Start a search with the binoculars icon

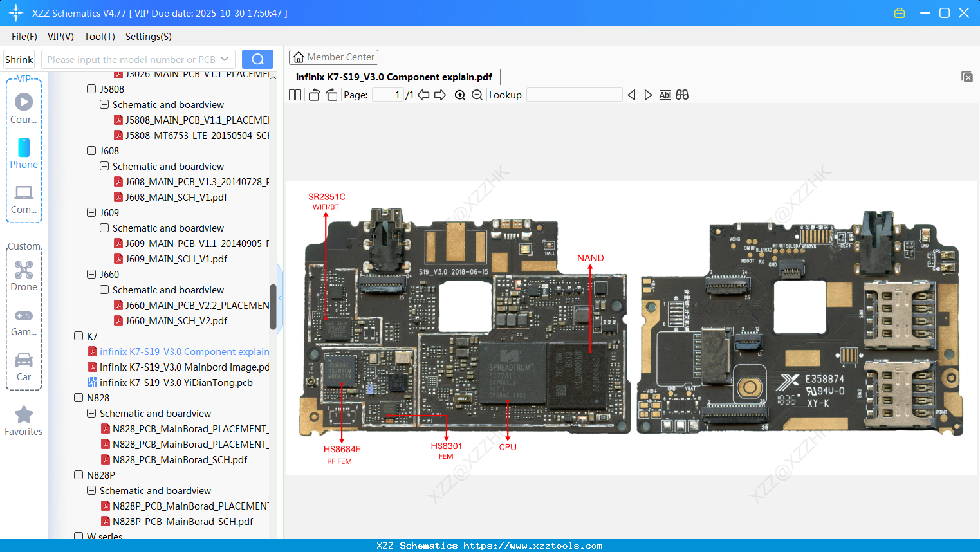pyautogui.click(x=682, y=95)
